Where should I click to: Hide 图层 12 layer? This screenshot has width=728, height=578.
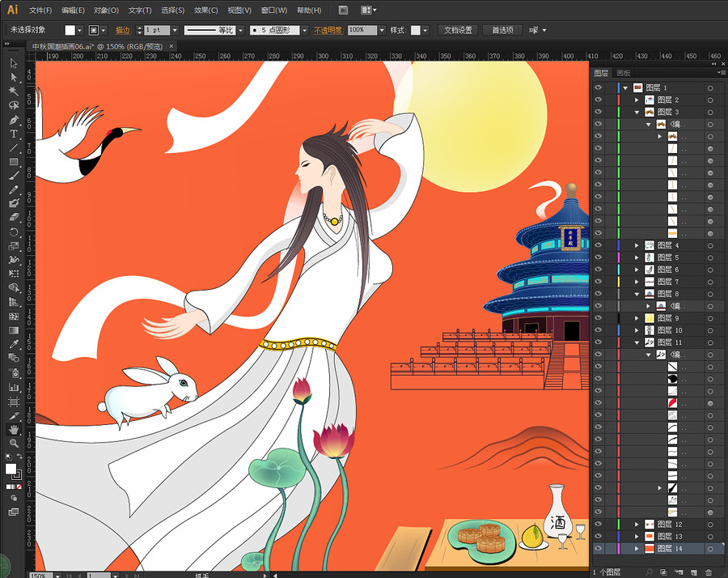click(598, 524)
